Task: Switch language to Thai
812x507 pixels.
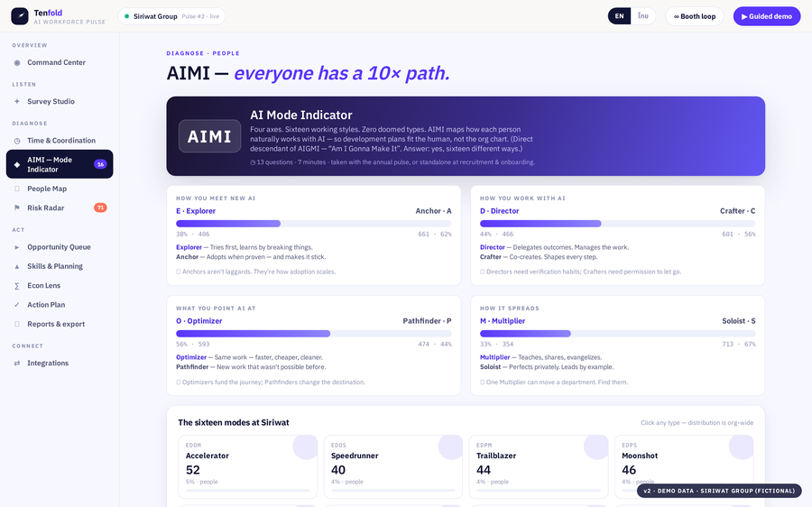Action: pyautogui.click(x=643, y=16)
